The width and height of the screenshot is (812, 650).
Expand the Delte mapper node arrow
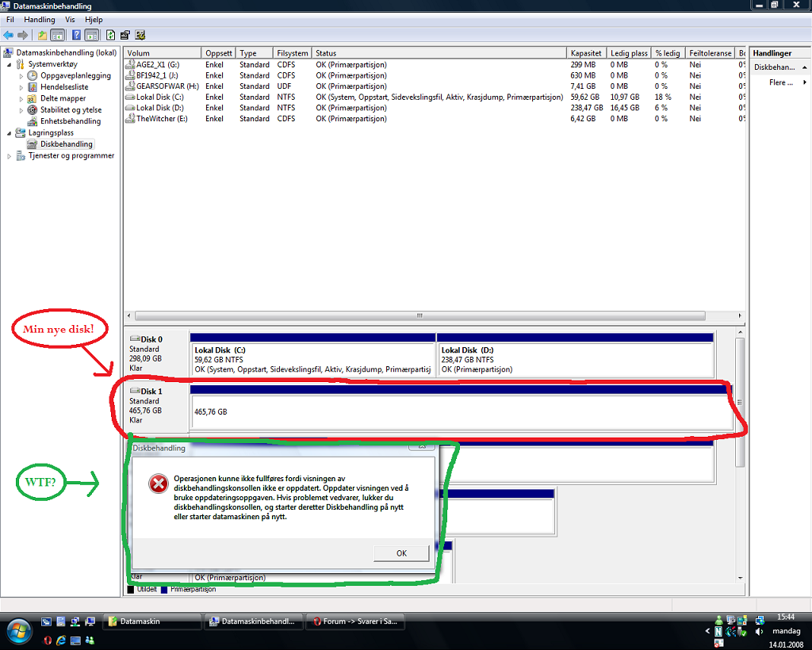21,99
